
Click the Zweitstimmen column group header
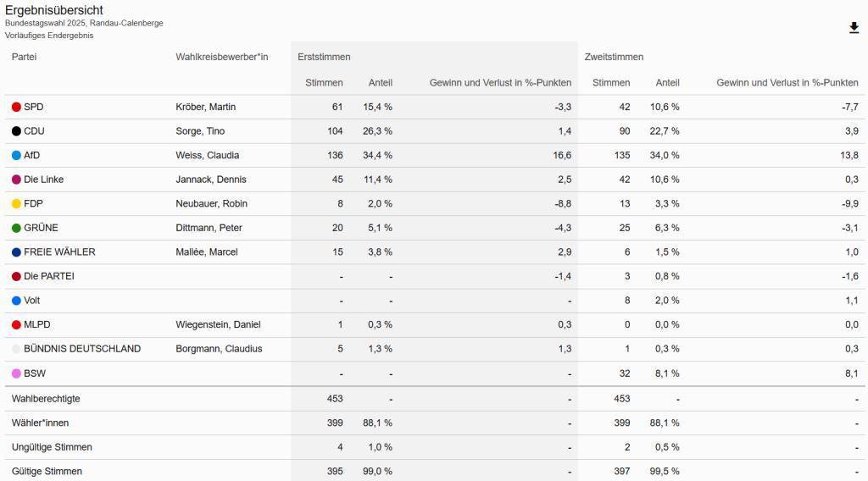[x=614, y=57]
